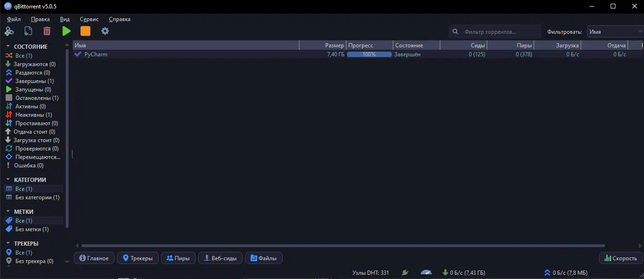Switch to the Файлы tab

click(x=263, y=258)
